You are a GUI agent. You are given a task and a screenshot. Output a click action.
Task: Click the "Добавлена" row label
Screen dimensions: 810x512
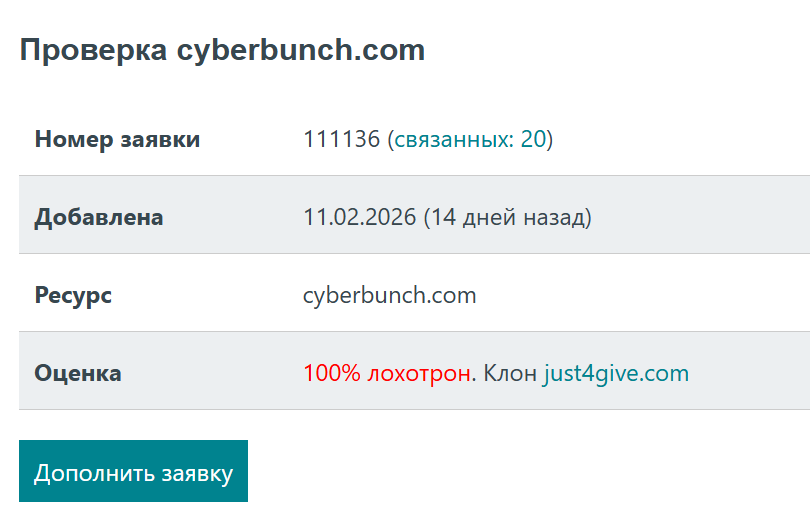click(x=98, y=217)
